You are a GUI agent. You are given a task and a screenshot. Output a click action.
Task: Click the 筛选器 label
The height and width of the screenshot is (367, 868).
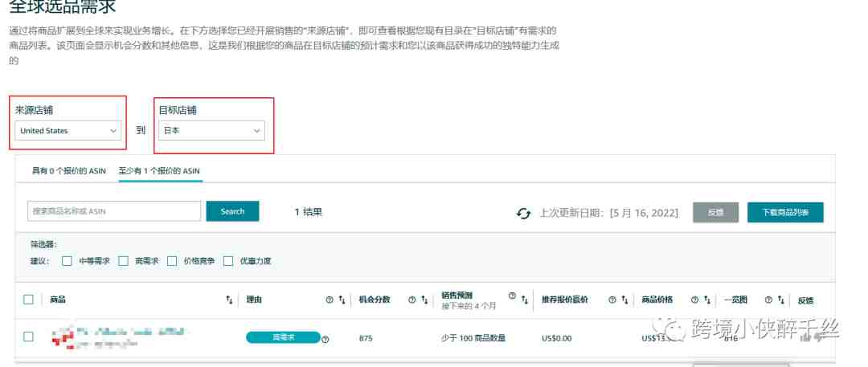click(43, 244)
